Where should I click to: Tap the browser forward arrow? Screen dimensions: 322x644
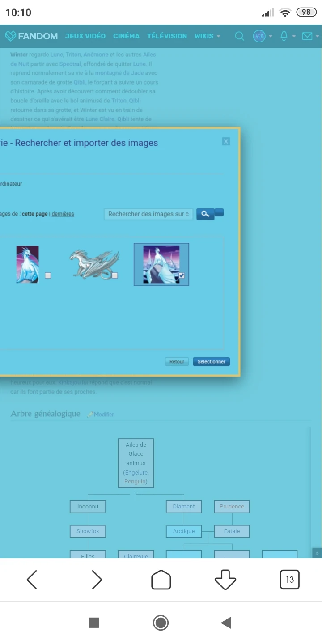click(x=97, y=580)
